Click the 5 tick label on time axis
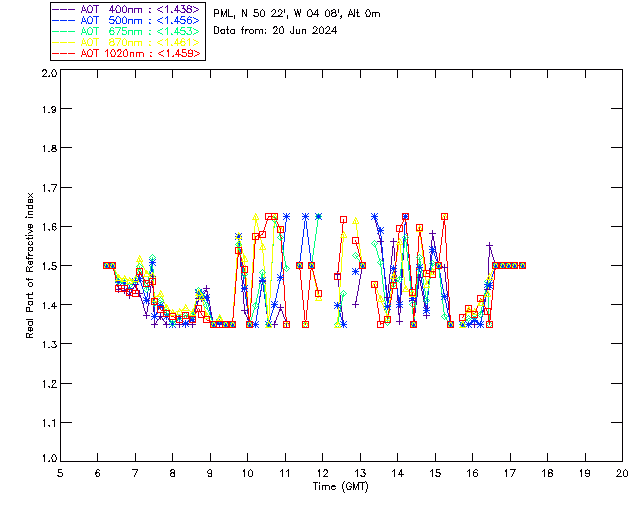Screen dimensions: 640x512 point(60,473)
